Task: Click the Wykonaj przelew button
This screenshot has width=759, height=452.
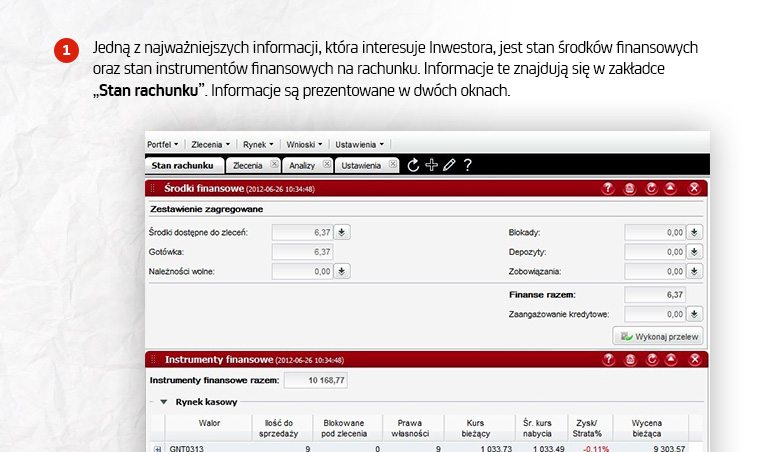Action: coord(658,336)
